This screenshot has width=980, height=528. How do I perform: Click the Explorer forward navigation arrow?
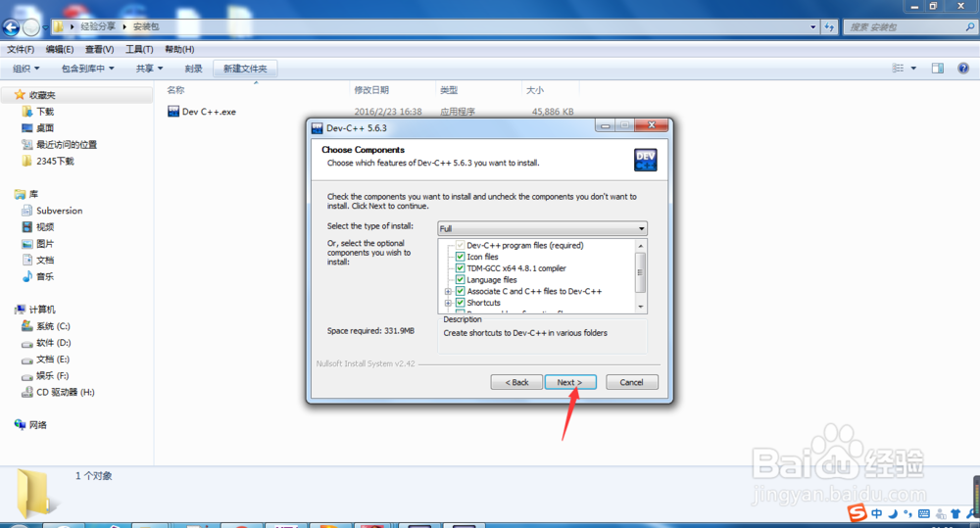(30, 26)
